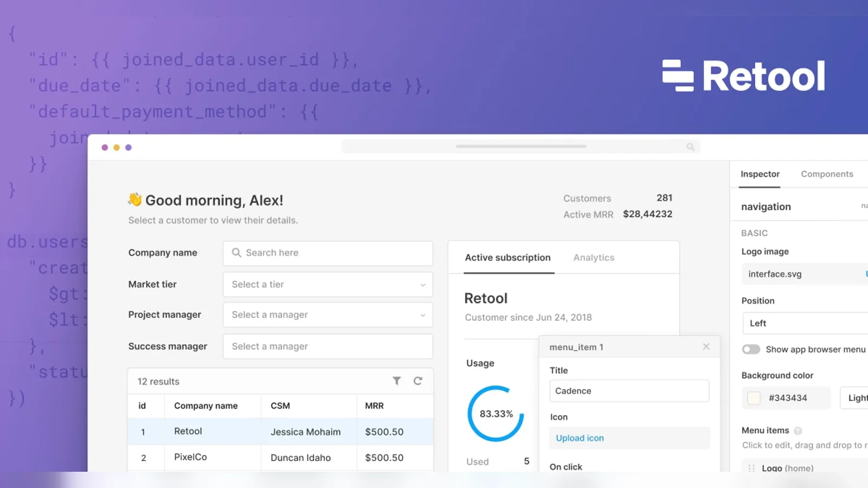Sort by the MRR column header
The image size is (868, 488).
pos(374,406)
